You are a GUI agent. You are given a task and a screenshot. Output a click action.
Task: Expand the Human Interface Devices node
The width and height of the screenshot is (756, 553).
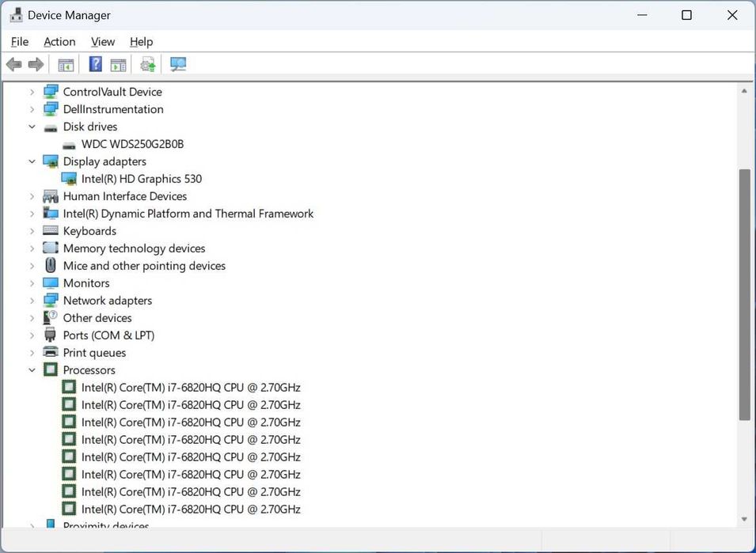(x=32, y=196)
